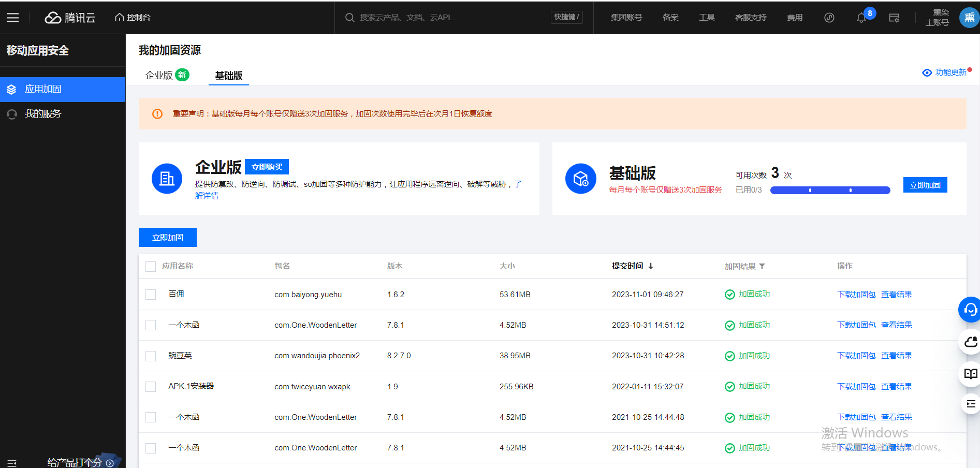Click success check icon for 豌豆荚

730,356
